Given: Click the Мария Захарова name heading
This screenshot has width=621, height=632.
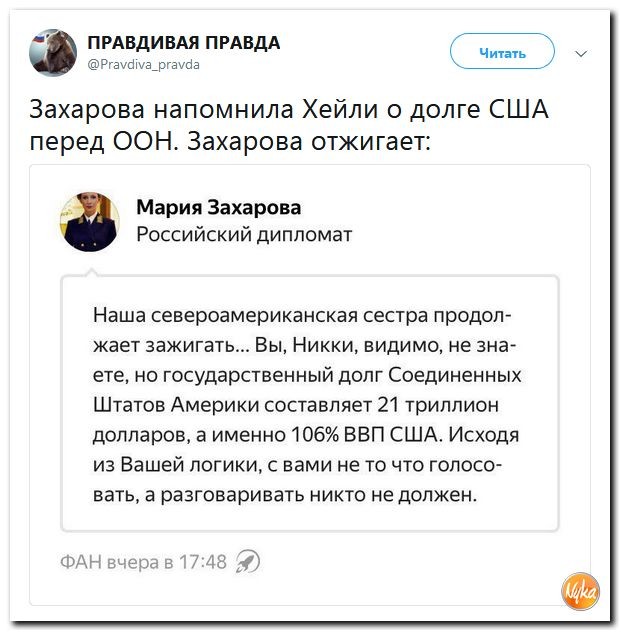Looking at the screenshot, I should pos(218,207).
